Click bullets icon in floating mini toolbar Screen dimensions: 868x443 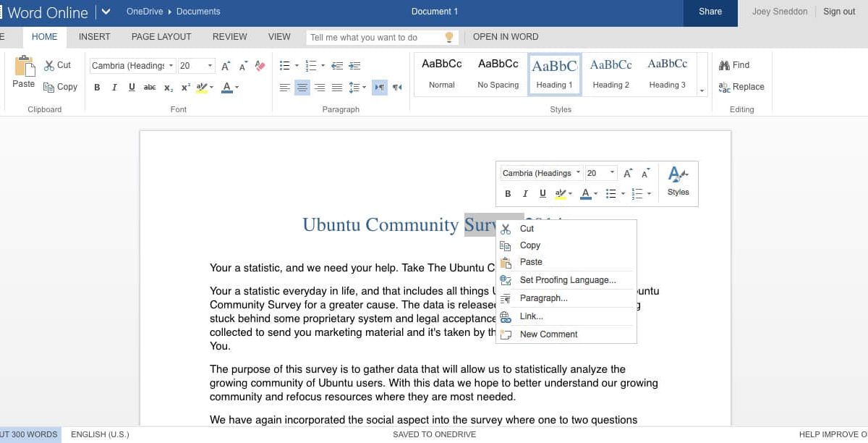point(610,194)
